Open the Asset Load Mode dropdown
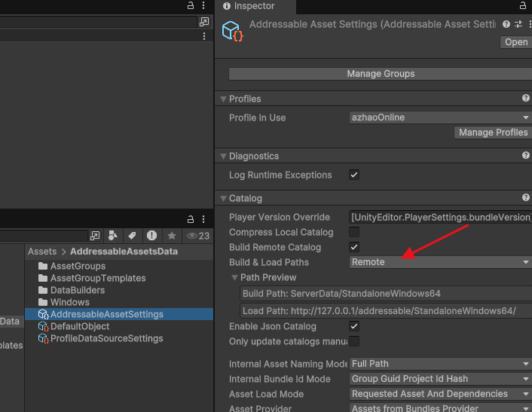 coord(440,394)
